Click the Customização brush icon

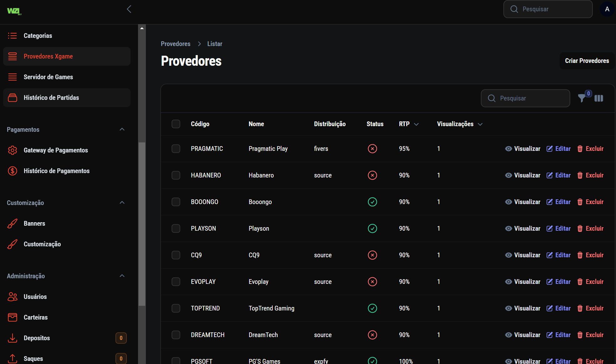(13, 244)
